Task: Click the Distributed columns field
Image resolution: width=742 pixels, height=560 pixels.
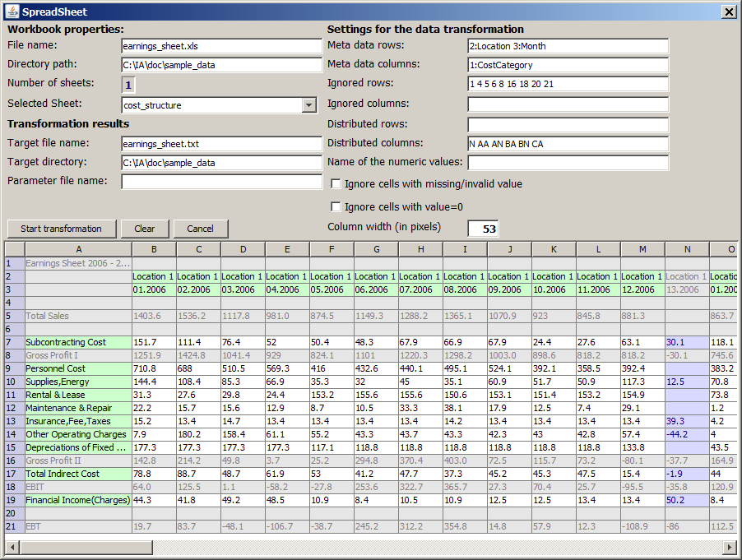Action: 568,143
